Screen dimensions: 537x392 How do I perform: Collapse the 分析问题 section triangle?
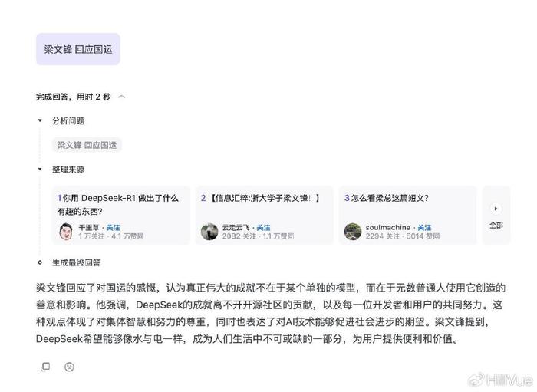click(x=40, y=120)
